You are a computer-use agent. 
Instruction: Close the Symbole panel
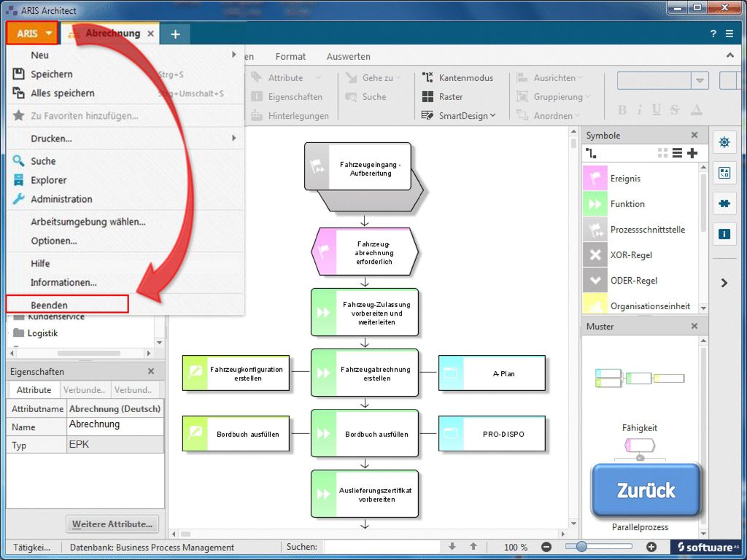pyautogui.click(x=694, y=135)
